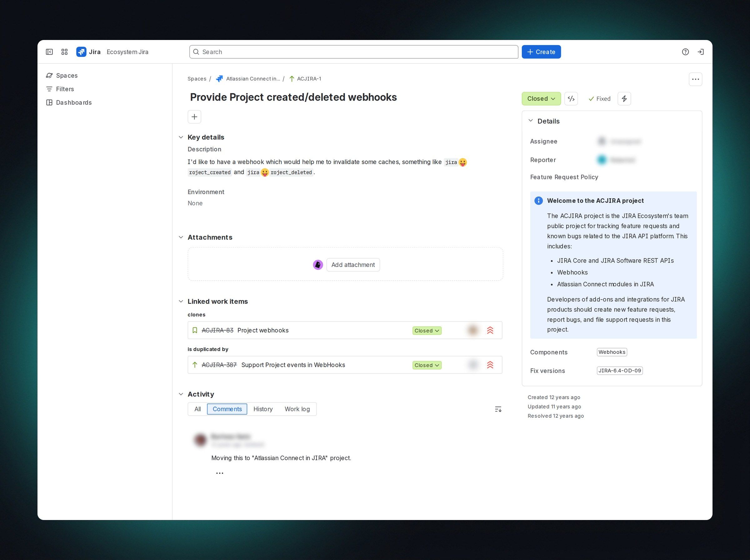The width and height of the screenshot is (750, 560).
Task: Click the info icon in Welcome panel
Action: click(x=538, y=201)
